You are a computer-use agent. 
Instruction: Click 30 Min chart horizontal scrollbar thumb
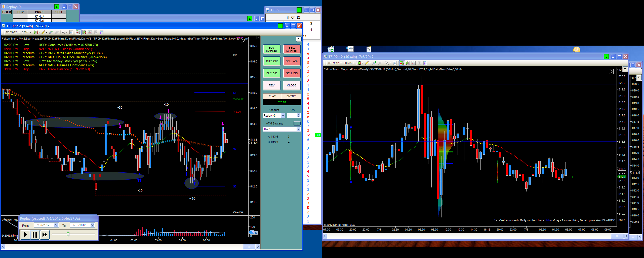pos(617,236)
